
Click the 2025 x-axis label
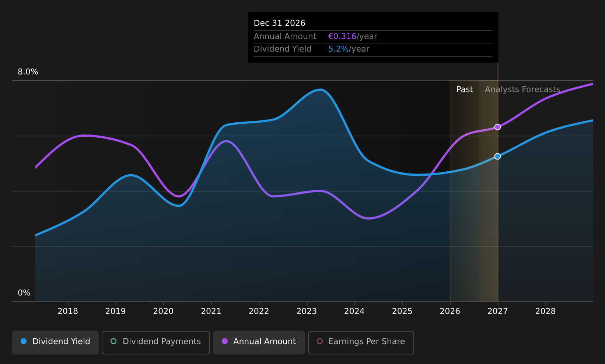tap(402, 311)
